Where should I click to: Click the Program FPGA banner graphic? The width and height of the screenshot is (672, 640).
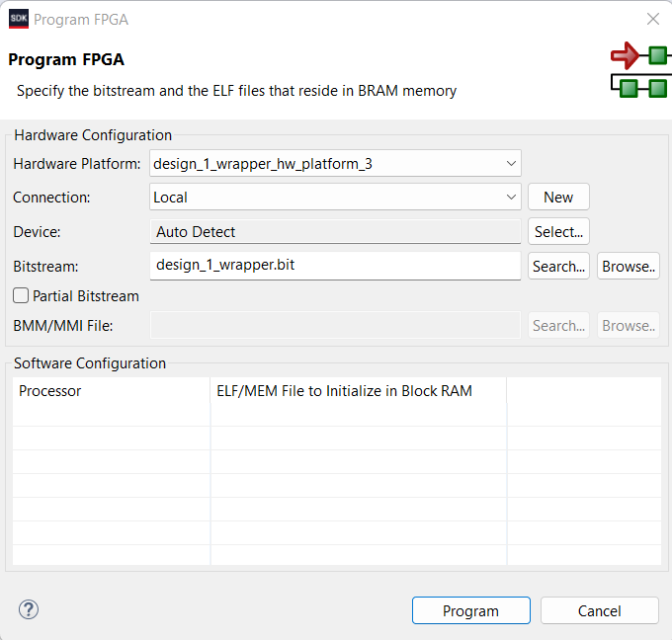click(x=638, y=70)
